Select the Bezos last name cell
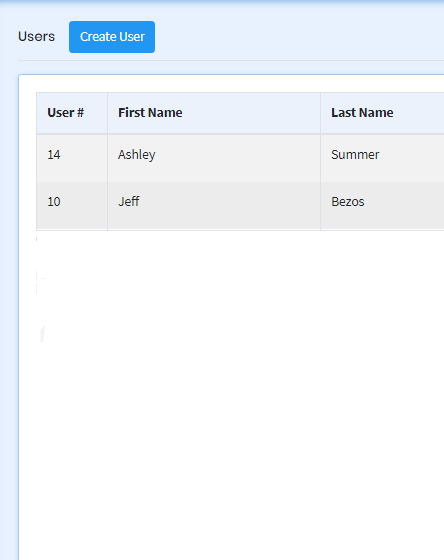The width and height of the screenshot is (444, 560). tap(382, 205)
